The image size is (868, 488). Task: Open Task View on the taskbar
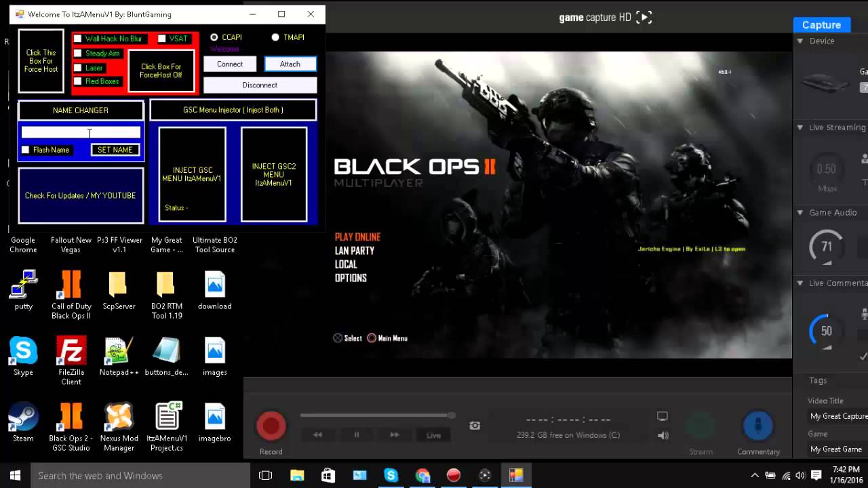(x=266, y=475)
